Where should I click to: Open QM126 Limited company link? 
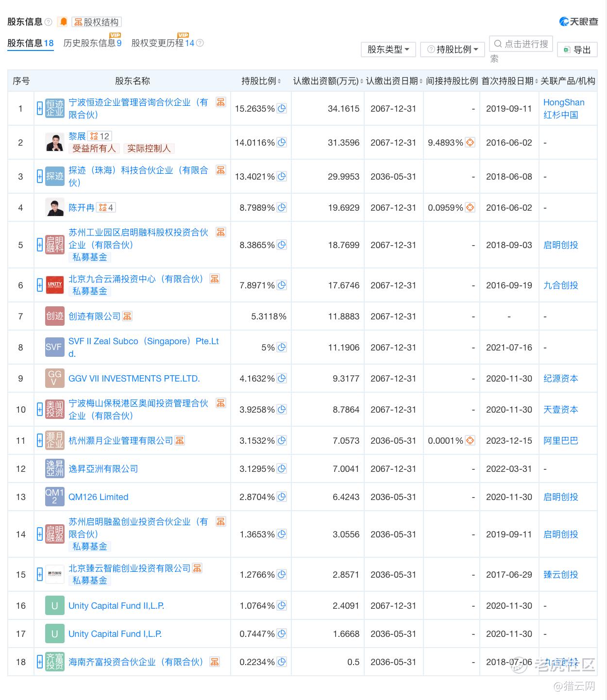(99, 497)
